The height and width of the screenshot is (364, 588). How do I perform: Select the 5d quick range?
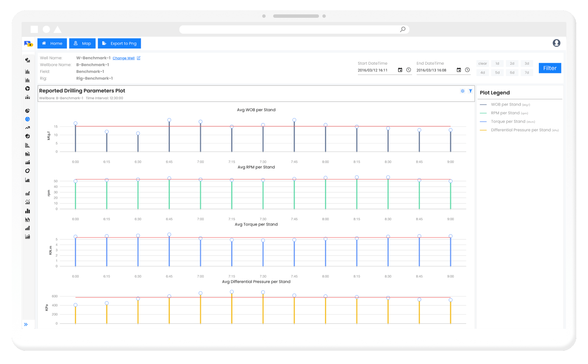tap(497, 73)
